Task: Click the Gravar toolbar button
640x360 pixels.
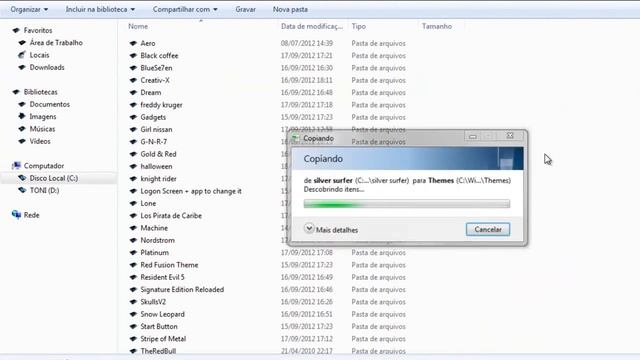Action: click(245, 9)
